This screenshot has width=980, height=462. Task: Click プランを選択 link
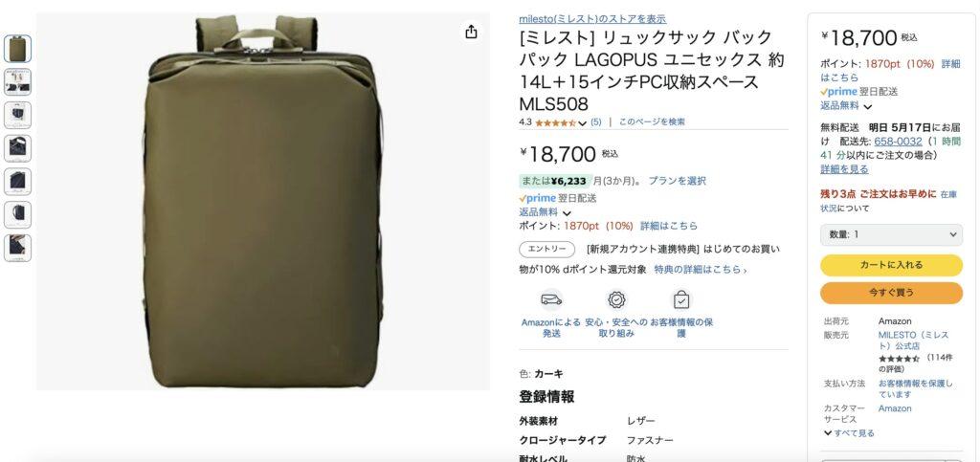click(677, 181)
